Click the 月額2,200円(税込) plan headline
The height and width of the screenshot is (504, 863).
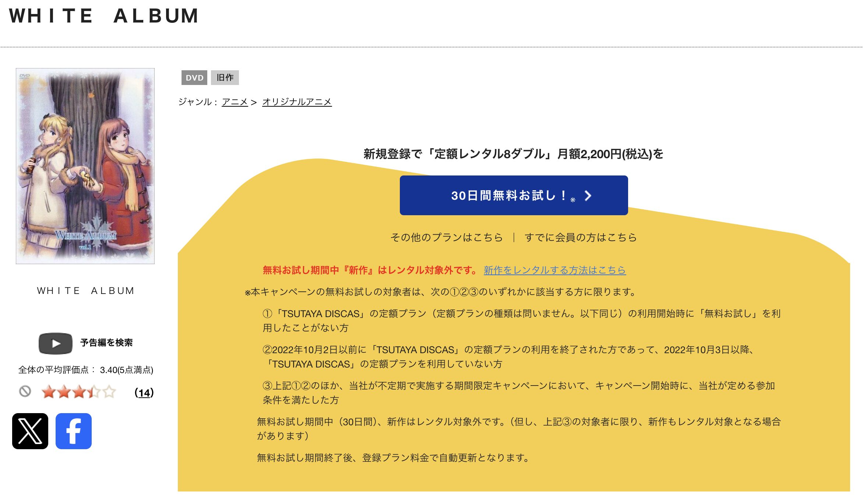point(513,154)
